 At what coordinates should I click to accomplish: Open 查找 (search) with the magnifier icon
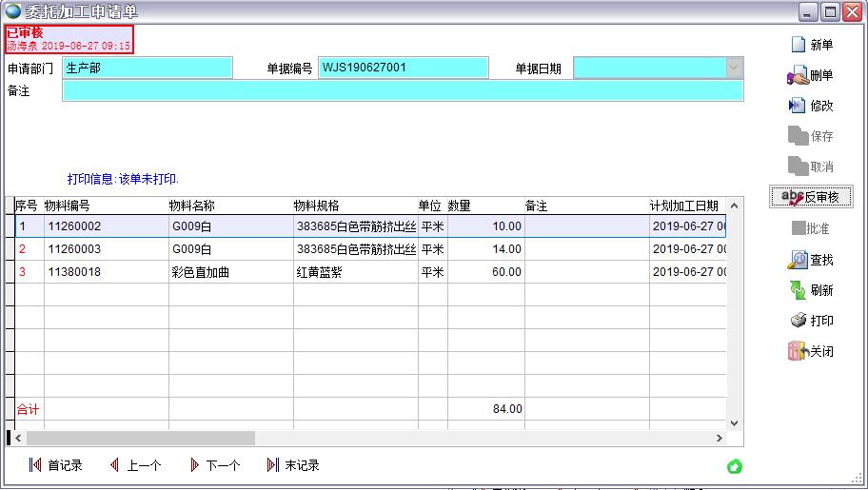(798, 260)
